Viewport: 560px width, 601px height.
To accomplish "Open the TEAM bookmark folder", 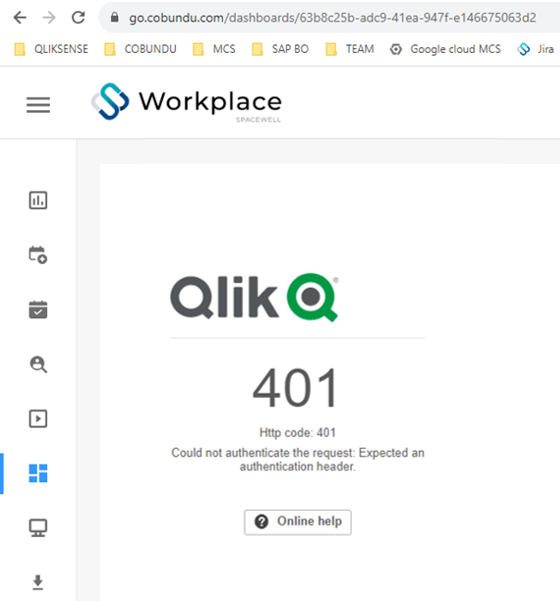I will pos(350,49).
